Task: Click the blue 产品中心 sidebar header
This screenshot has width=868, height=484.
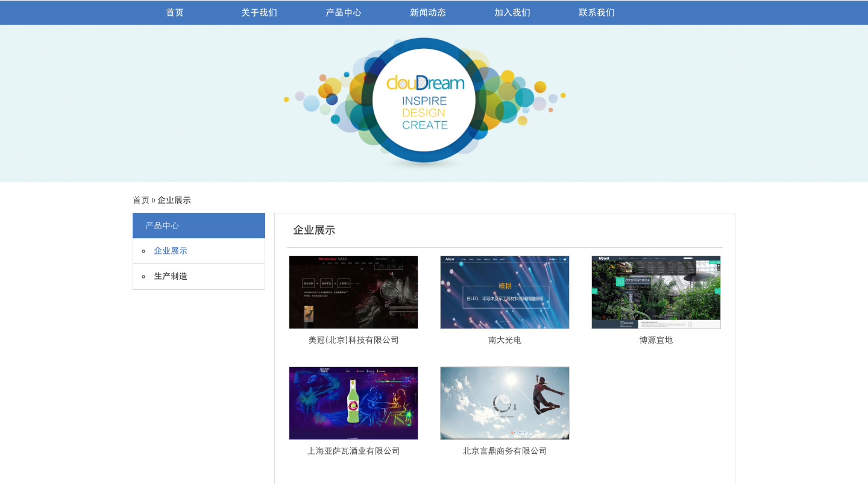Action: point(198,225)
